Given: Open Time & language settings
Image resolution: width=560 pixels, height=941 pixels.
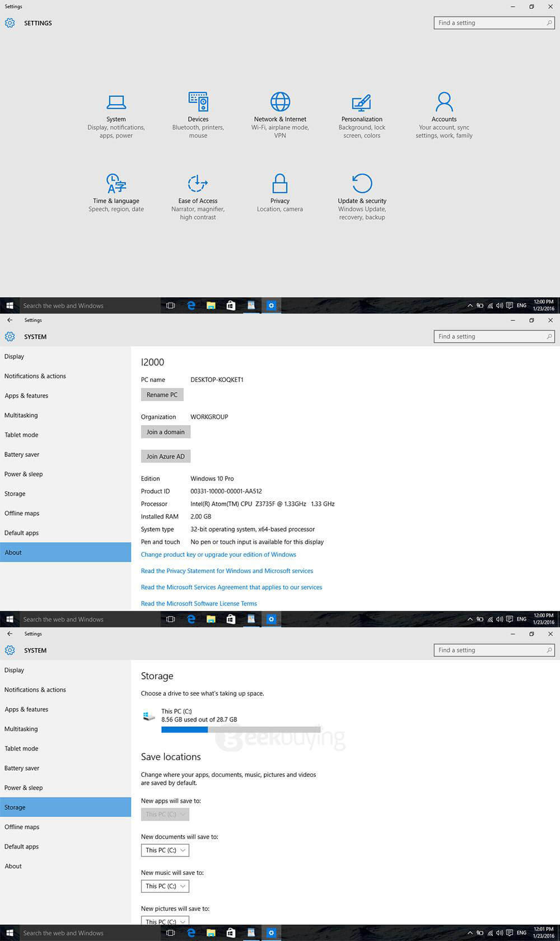Looking at the screenshot, I should [x=116, y=193].
